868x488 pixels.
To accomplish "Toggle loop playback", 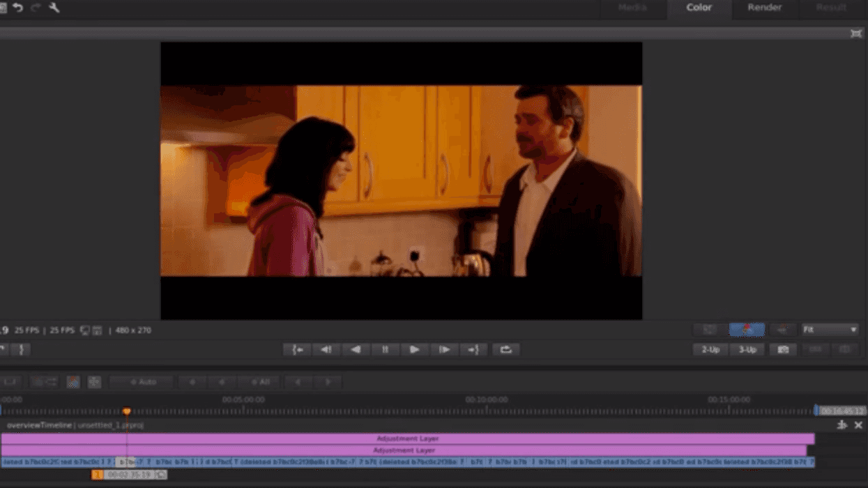I will click(x=506, y=350).
